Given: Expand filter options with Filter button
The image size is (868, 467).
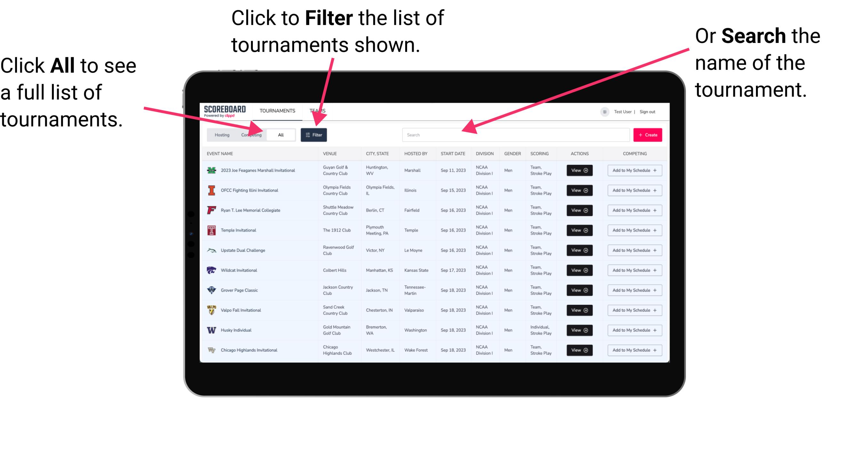Looking at the screenshot, I should tap(314, 134).
